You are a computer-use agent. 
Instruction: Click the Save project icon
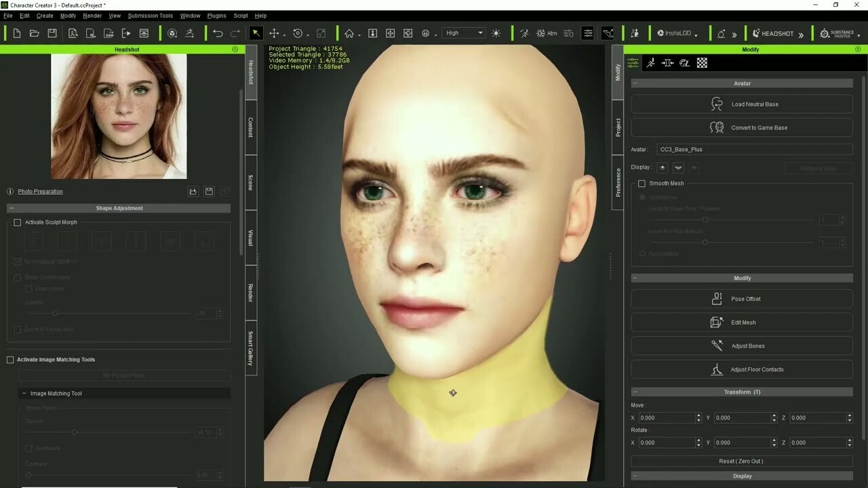pyautogui.click(x=52, y=33)
